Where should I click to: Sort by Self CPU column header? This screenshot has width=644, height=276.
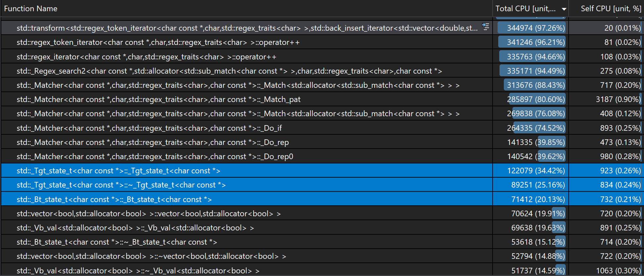point(610,9)
